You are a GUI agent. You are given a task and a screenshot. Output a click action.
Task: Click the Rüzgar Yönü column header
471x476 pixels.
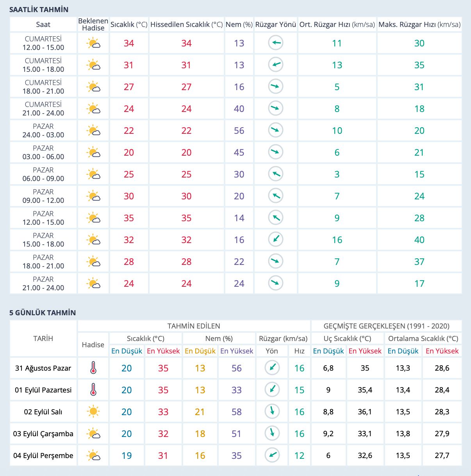click(x=276, y=25)
